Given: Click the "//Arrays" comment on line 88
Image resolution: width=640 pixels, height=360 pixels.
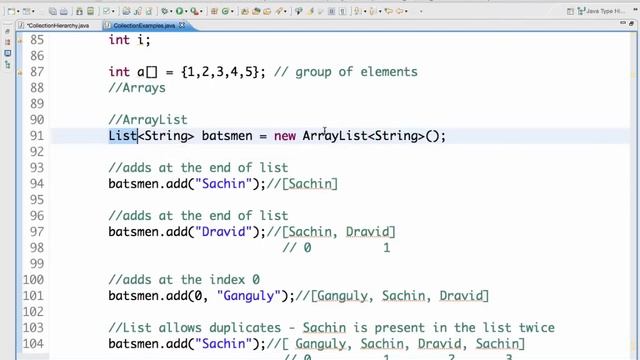Looking at the screenshot, I should coord(137,88).
